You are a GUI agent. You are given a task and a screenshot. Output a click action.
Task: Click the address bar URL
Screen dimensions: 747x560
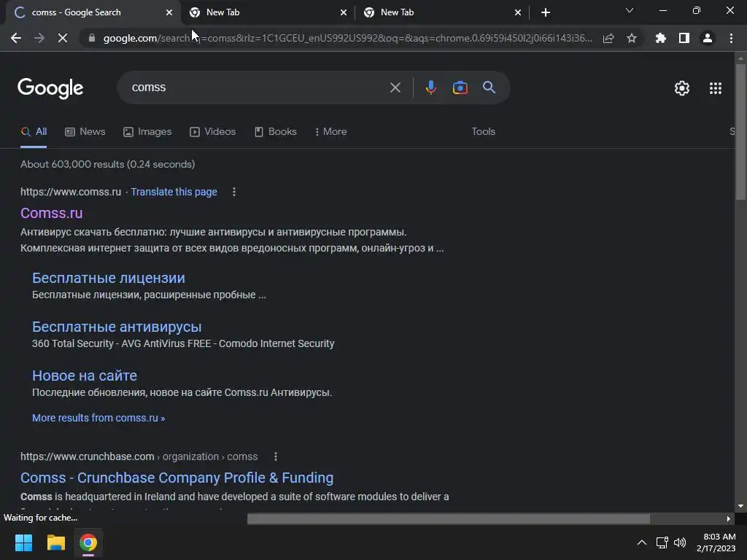tap(348, 38)
